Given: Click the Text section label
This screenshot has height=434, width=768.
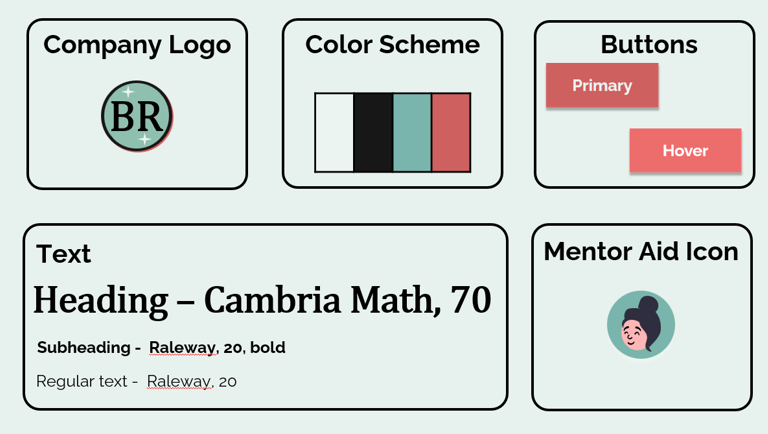Looking at the screenshot, I should pos(64,254).
